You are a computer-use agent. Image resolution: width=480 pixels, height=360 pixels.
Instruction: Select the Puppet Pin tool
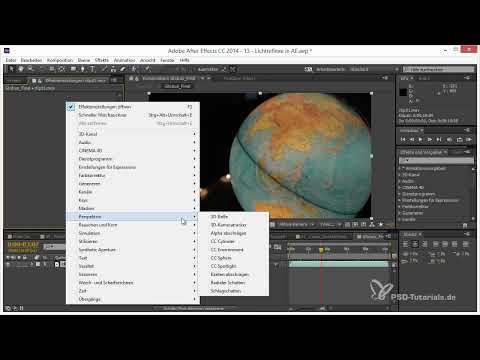pyautogui.click(x=147, y=69)
